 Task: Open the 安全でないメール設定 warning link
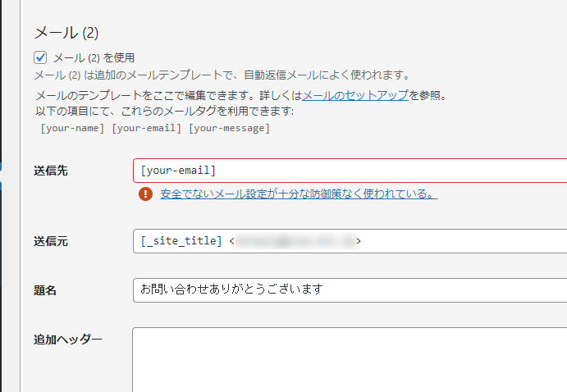click(299, 194)
